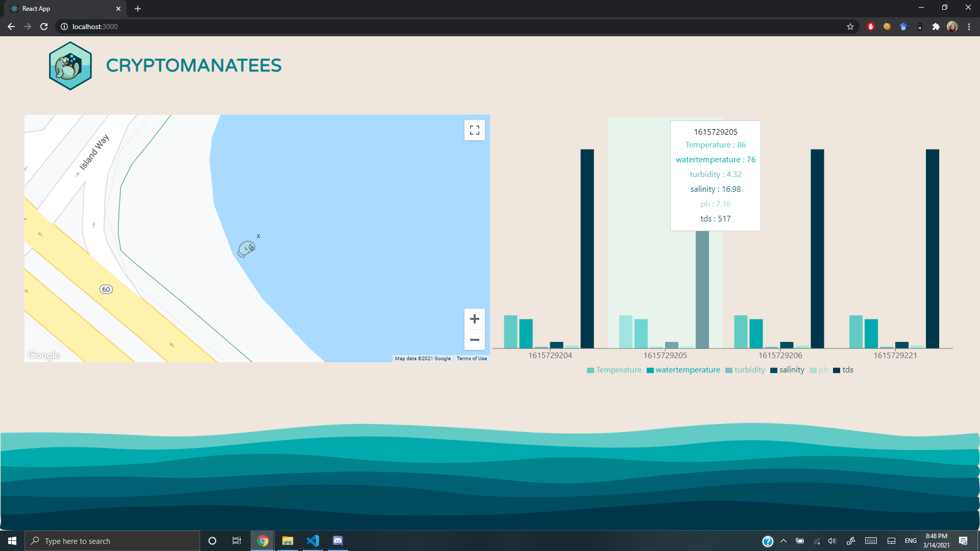The width and height of the screenshot is (980, 551).
Task: Click the tds legend color swatch
Action: [837, 370]
